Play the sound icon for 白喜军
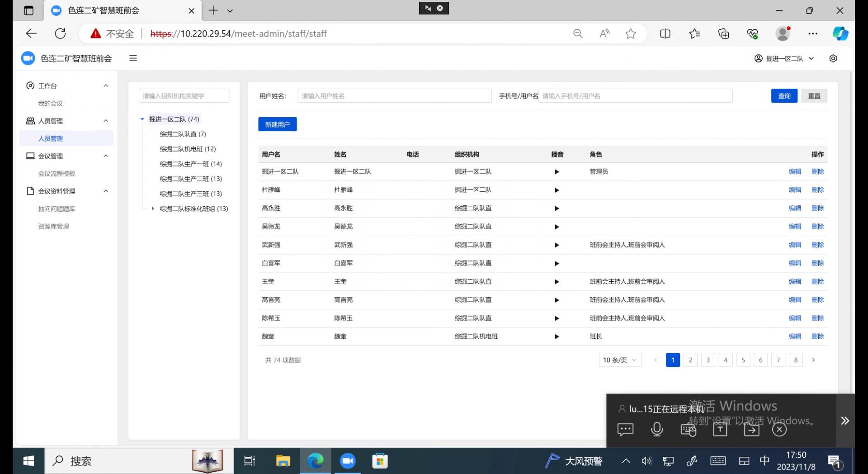 tap(557, 263)
